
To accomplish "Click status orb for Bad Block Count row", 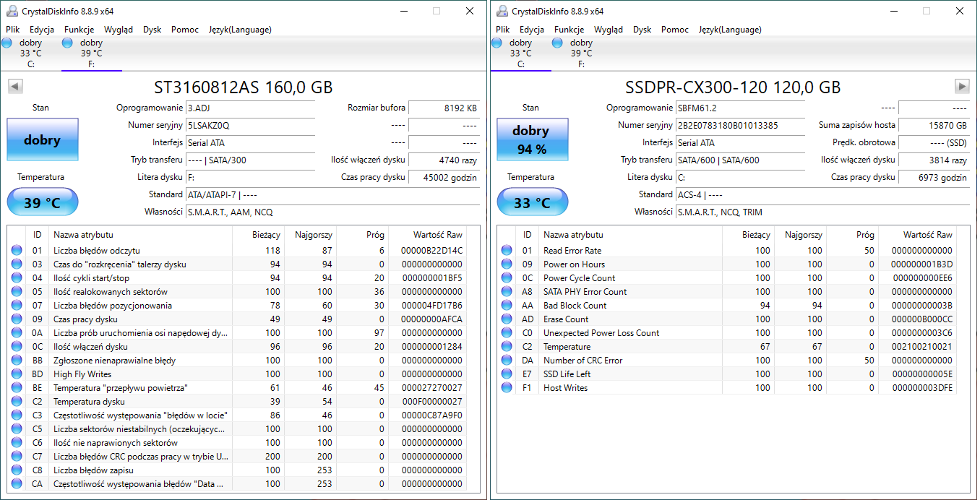I will point(507,306).
